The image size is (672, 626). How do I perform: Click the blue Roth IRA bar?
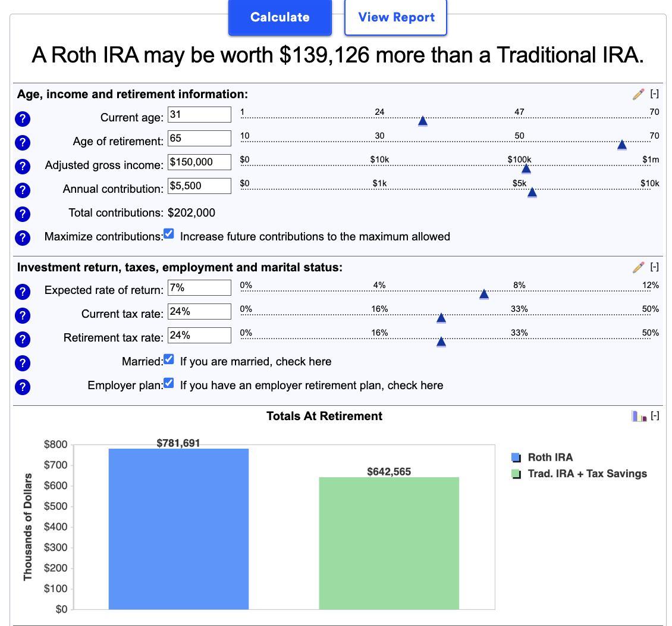(x=179, y=528)
